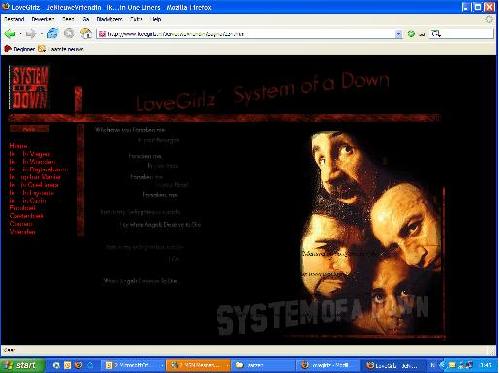
Task: Go to the Home page icon
Action: point(86,33)
